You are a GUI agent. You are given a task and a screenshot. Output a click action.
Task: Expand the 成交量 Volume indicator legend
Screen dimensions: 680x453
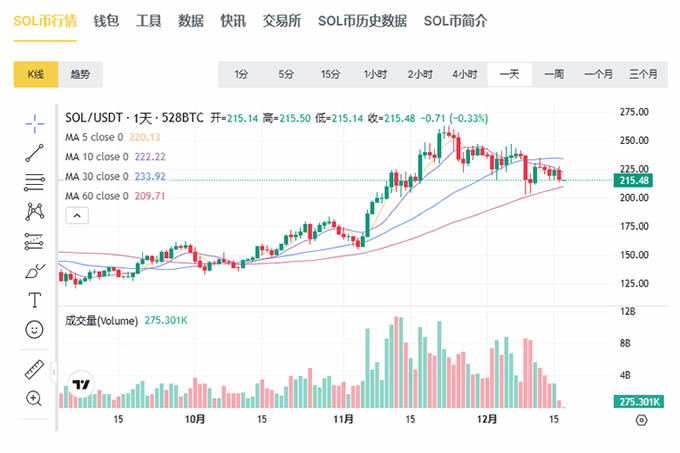click(x=100, y=321)
